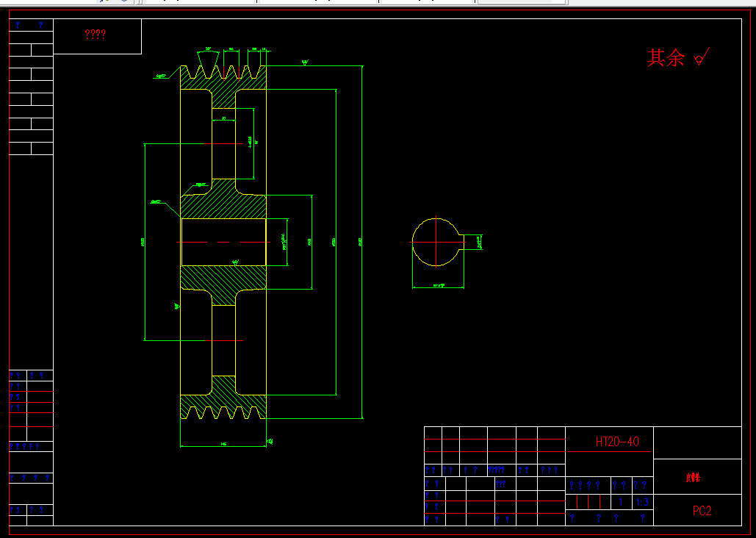Select the 1:3 scale value cell
The width and height of the screenshot is (756, 538).
(642, 502)
